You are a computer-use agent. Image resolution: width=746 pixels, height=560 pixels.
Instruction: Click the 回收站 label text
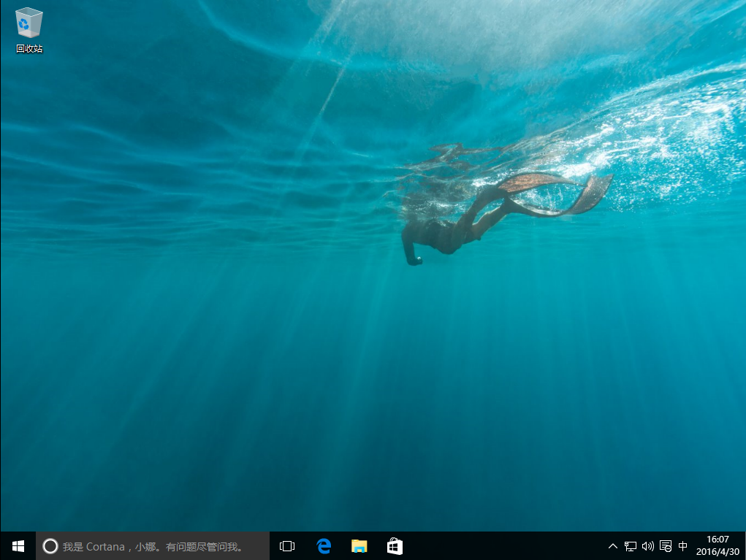29,48
